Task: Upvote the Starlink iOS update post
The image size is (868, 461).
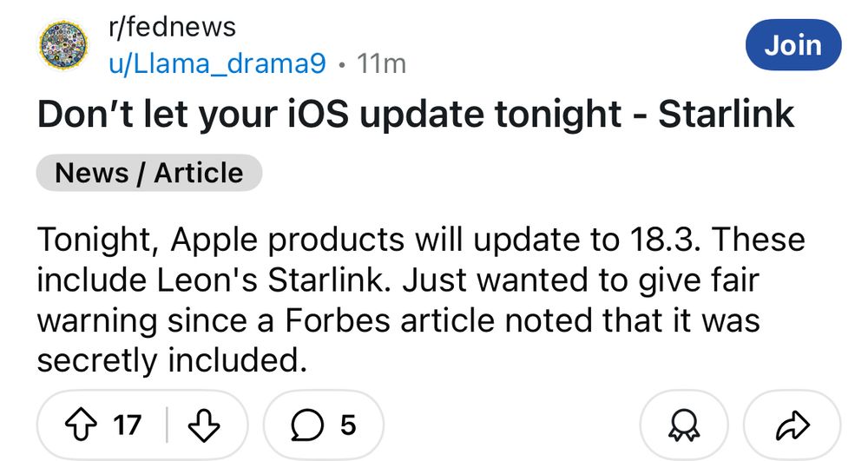Action: (81, 425)
